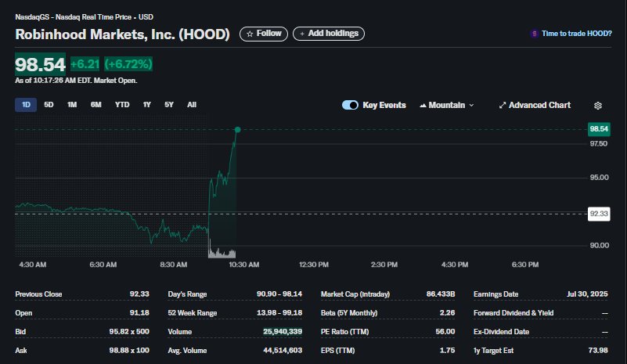
Task: Click the Beta (5Y Monthly) label
Action: pyautogui.click(x=348, y=313)
